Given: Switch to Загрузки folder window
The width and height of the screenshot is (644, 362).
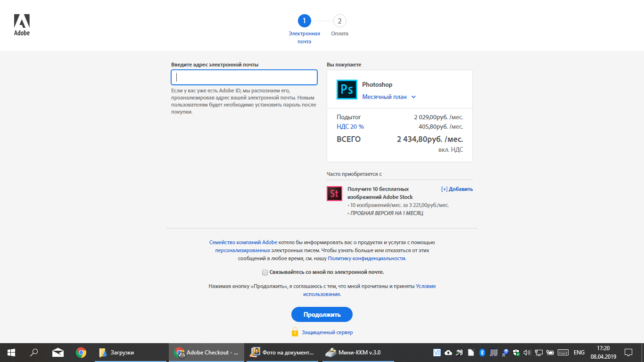Looking at the screenshot, I should coord(131,352).
